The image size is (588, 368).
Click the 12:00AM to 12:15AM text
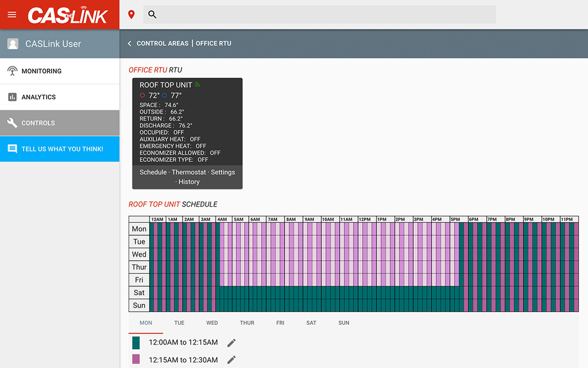tap(183, 342)
